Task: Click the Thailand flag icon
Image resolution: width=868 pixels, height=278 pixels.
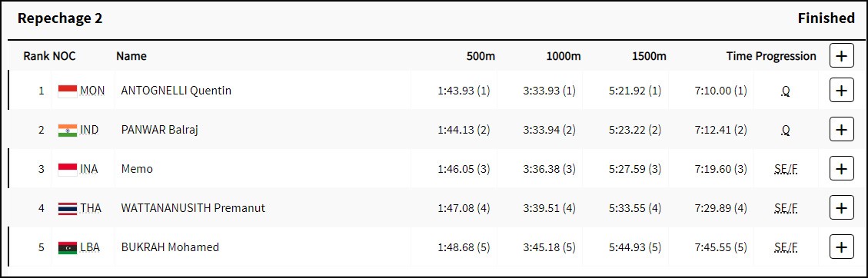Action: [x=68, y=208]
